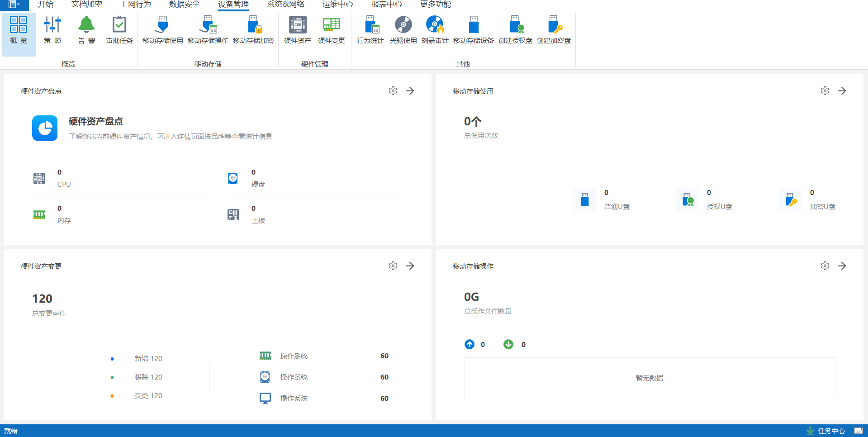Image resolution: width=868 pixels, height=437 pixels.
Task: Open the application menu dropdown button
Action: 14,5
